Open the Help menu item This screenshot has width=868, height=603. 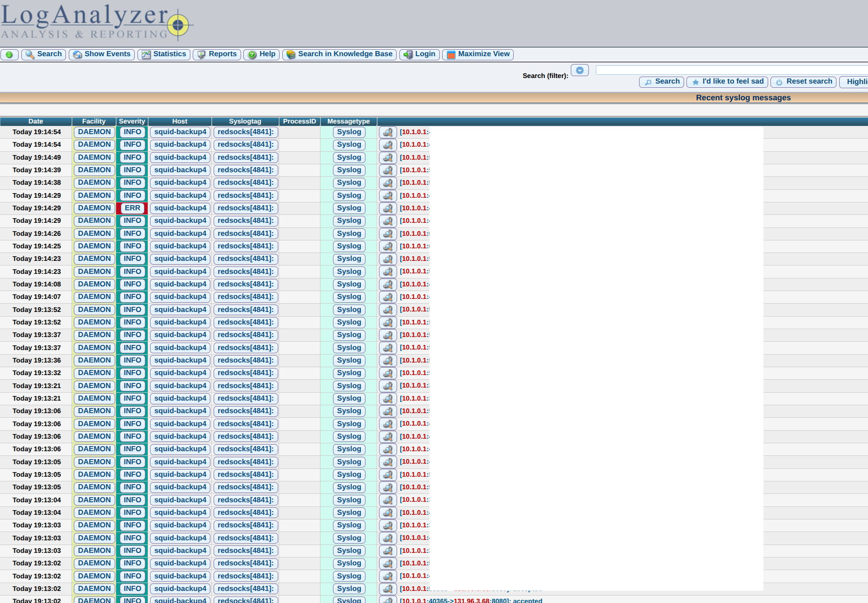click(261, 54)
